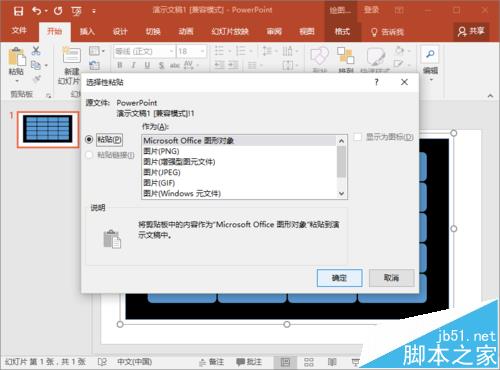Click 取消 to cancel the dialog

coord(392,278)
